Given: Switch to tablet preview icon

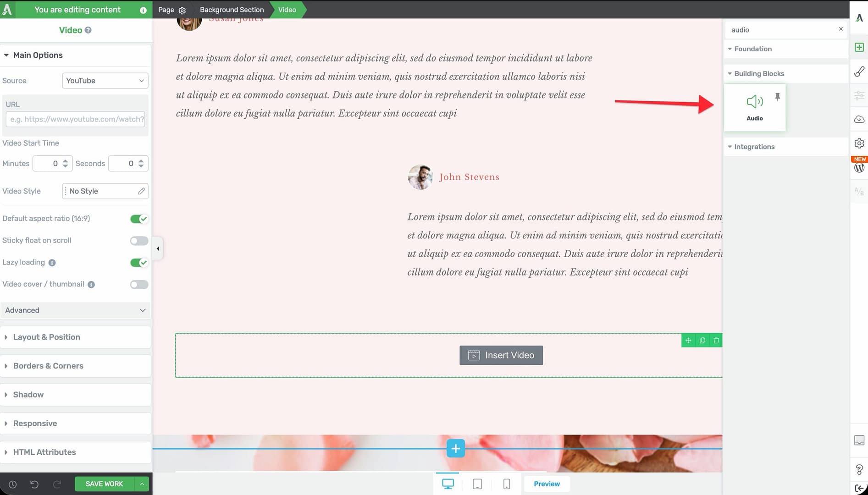Looking at the screenshot, I should [x=477, y=484].
